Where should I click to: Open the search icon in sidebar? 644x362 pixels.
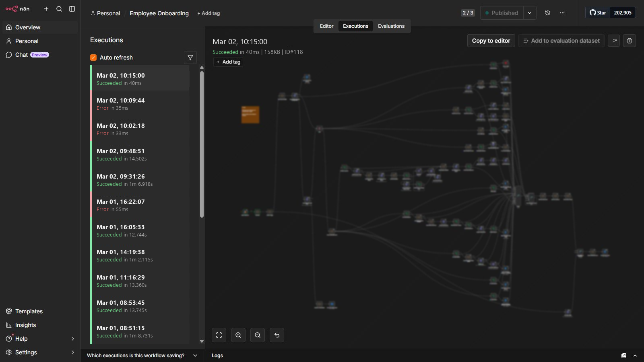pos(59,9)
